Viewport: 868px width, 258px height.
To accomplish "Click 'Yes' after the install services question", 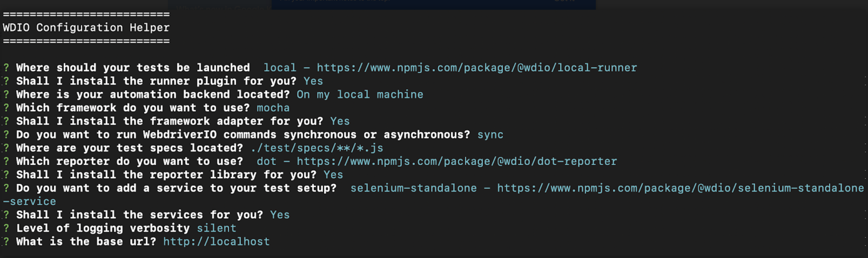I will (280, 215).
